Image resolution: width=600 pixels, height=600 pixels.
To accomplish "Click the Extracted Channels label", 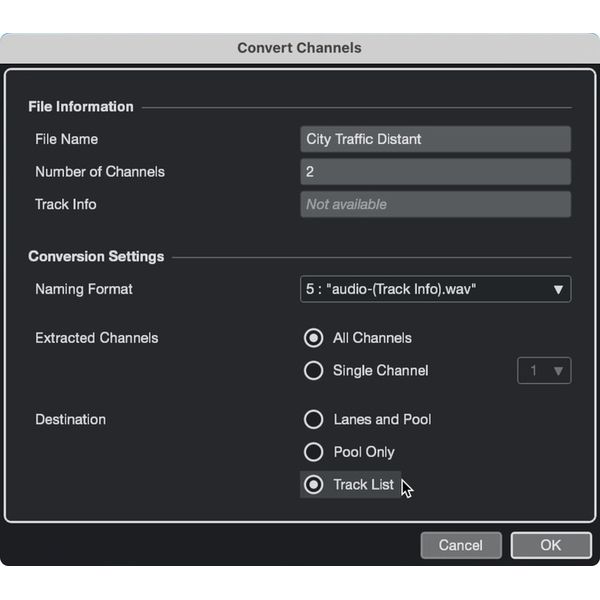I will coord(96,338).
